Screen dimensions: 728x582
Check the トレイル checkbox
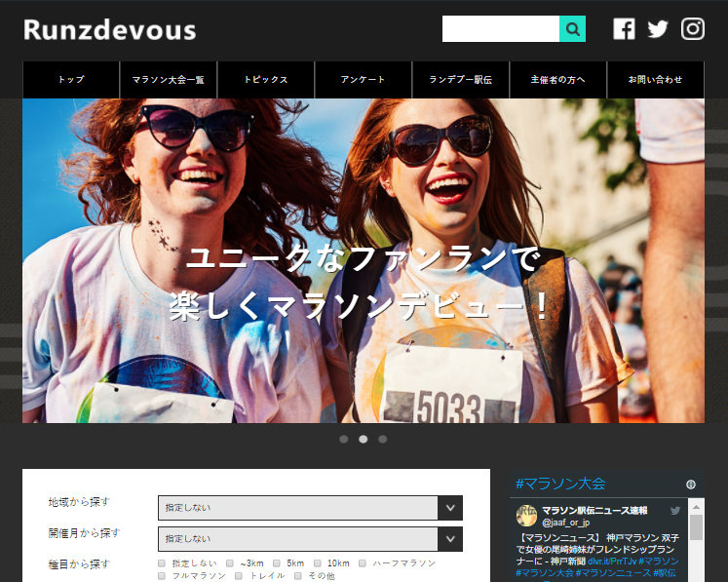[239, 576]
